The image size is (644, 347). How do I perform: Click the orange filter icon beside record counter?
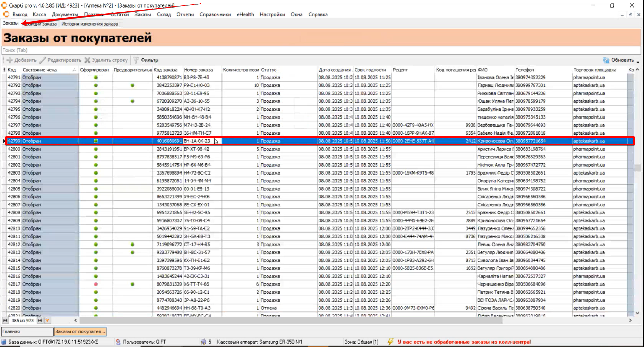(x=47, y=320)
